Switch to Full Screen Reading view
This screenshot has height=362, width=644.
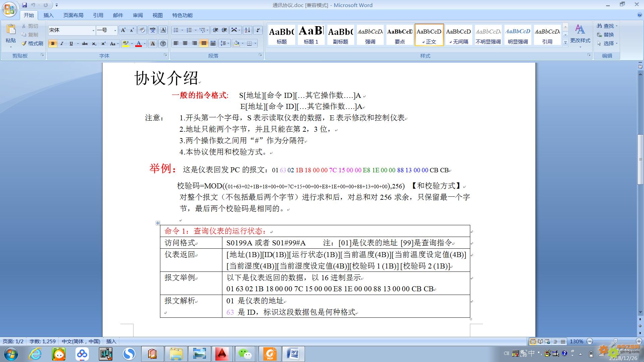click(x=540, y=342)
